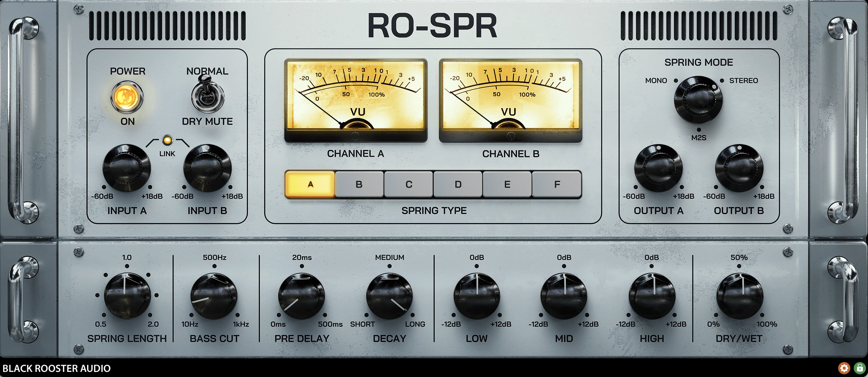Click the SPRING LENGTH knob
Screen dimensions: 868x377
coord(127,295)
